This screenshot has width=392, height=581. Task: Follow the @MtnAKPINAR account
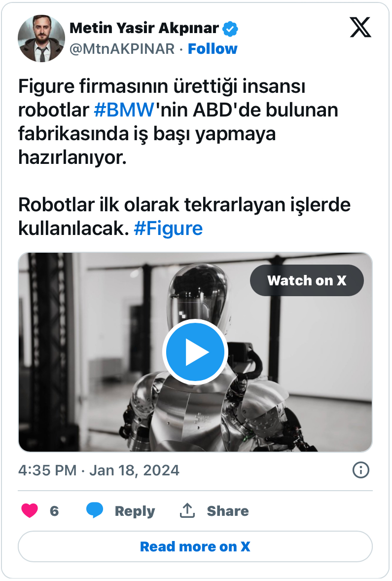[213, 48]
